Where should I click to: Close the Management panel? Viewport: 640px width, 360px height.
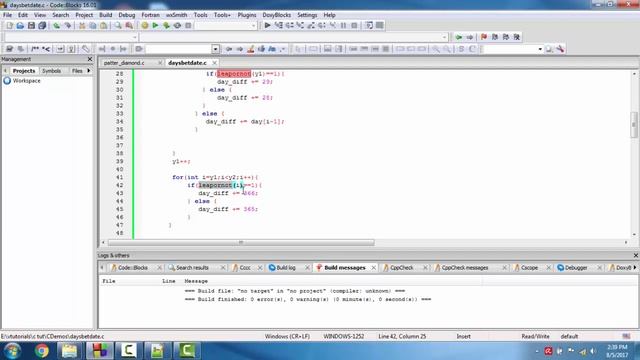click(x=90, y=59)
